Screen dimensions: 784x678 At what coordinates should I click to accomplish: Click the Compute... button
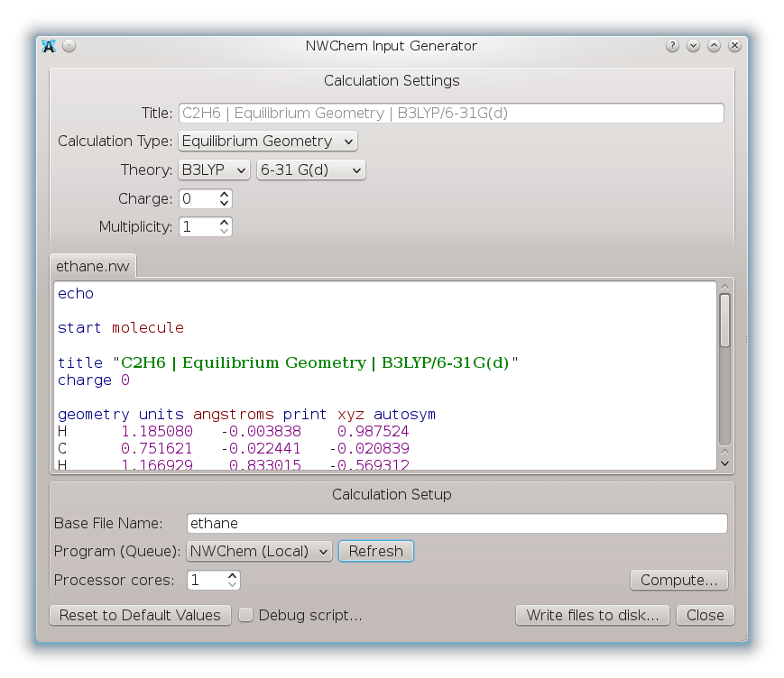679,580
